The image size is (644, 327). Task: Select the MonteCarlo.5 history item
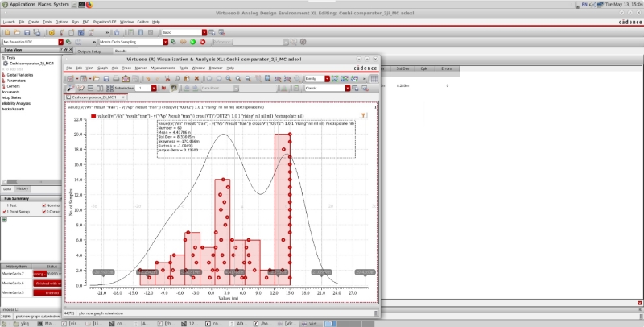click(x=13, y=293)
